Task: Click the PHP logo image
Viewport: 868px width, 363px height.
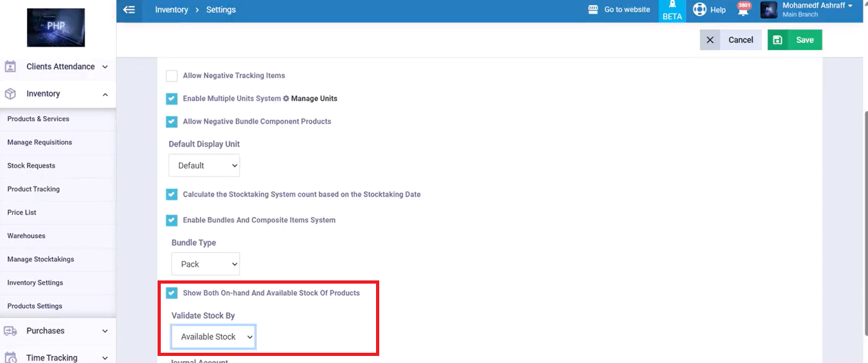Action: pyautogui.click(x=56, y=28)
